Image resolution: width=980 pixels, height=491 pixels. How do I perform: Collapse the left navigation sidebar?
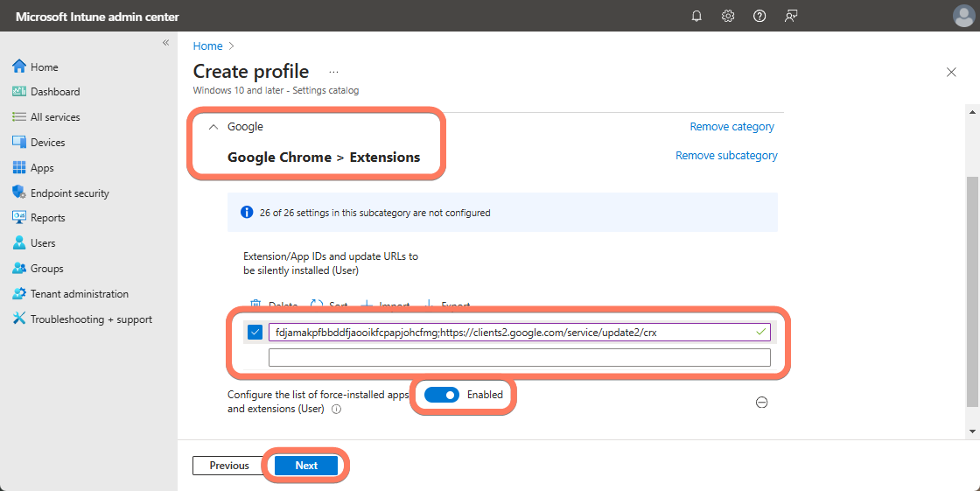point(165,43)
